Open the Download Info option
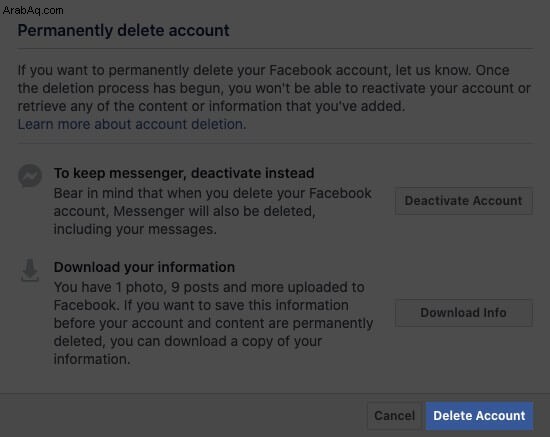 pos(464,313)
